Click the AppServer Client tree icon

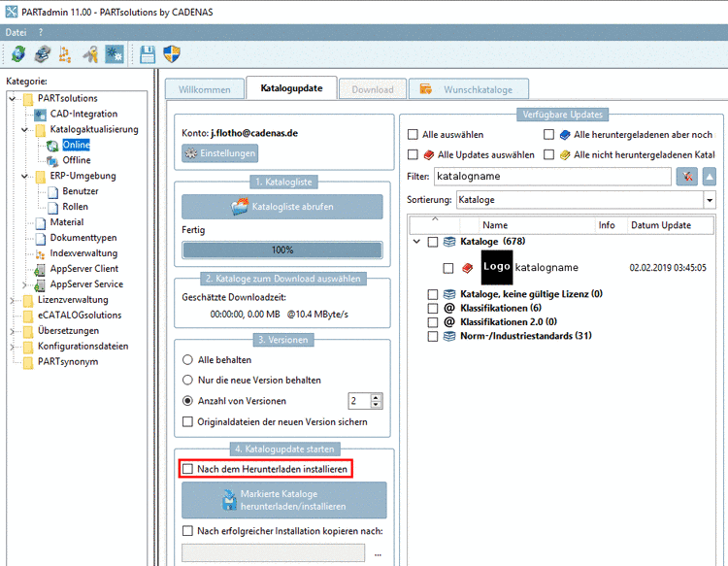coord(41,269)
